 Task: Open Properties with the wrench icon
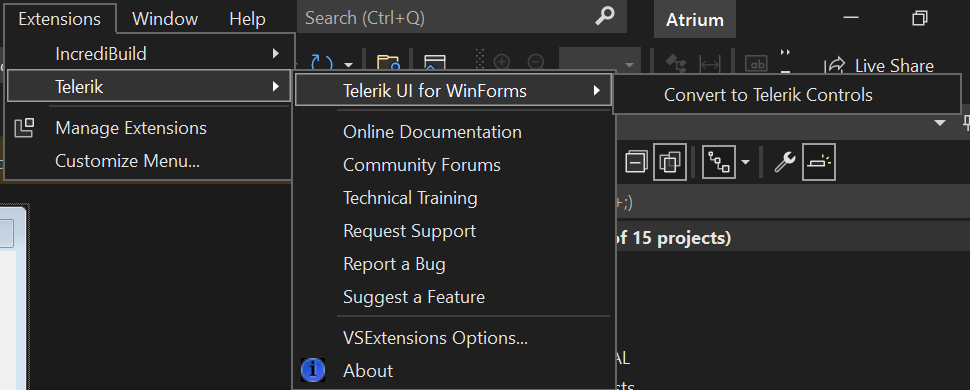point(784,162)
